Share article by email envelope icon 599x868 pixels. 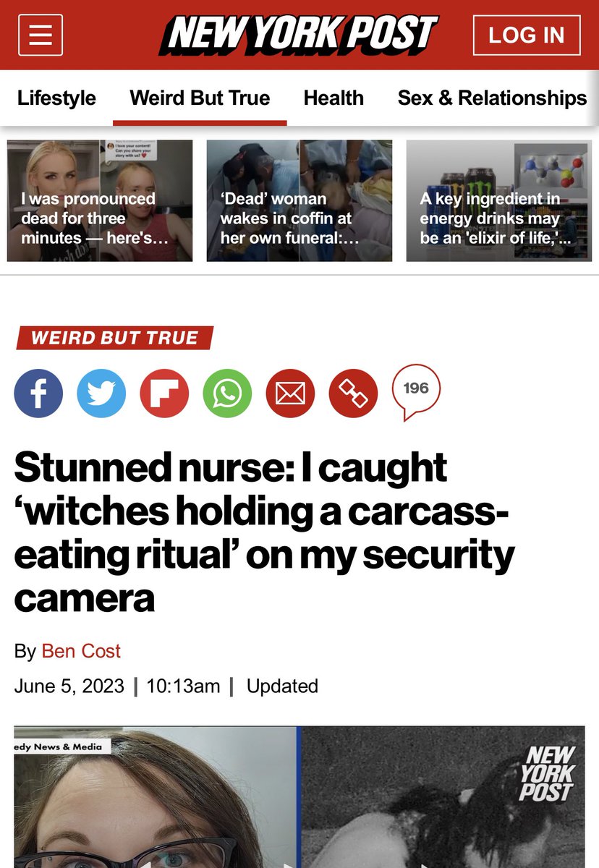coord(290,393)
